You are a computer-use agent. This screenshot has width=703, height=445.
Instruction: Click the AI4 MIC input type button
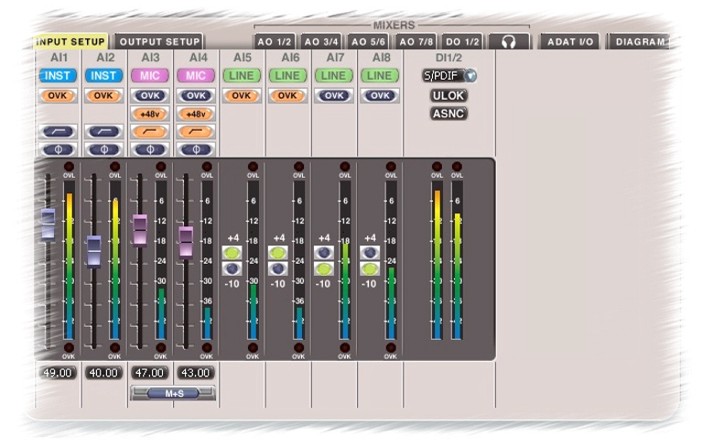tap(196, 76)
